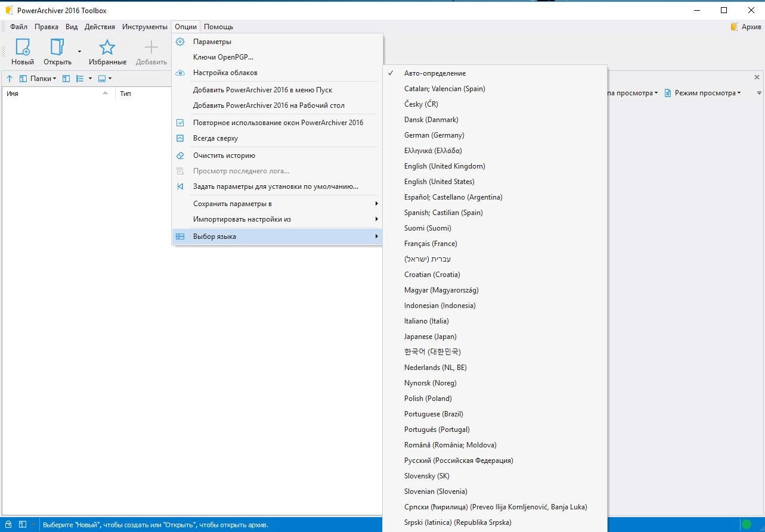Open the Вид menu
The height and width of the screenshot is (532, 765).
72,27
